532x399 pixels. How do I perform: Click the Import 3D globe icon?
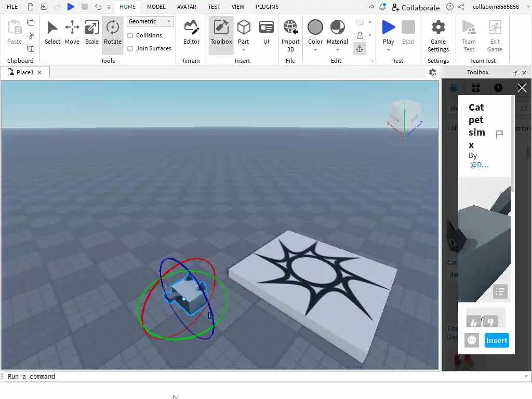tap(290, 28)
